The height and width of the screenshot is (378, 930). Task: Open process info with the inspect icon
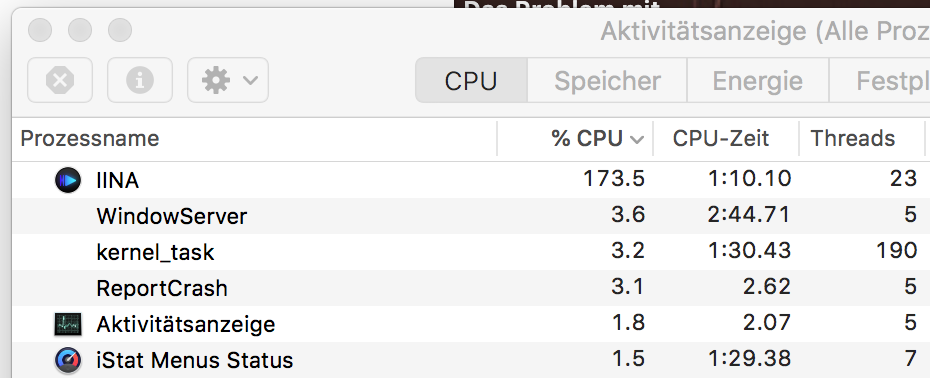140,80
